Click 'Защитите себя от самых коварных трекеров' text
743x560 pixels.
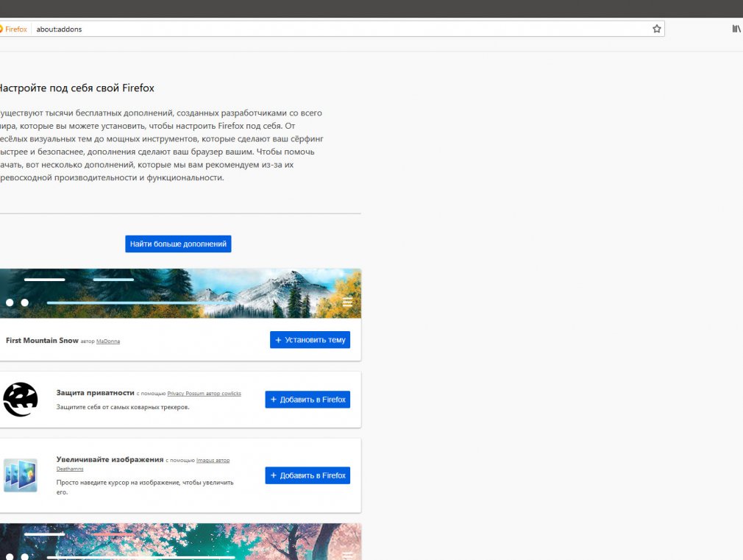coord(123,407)
